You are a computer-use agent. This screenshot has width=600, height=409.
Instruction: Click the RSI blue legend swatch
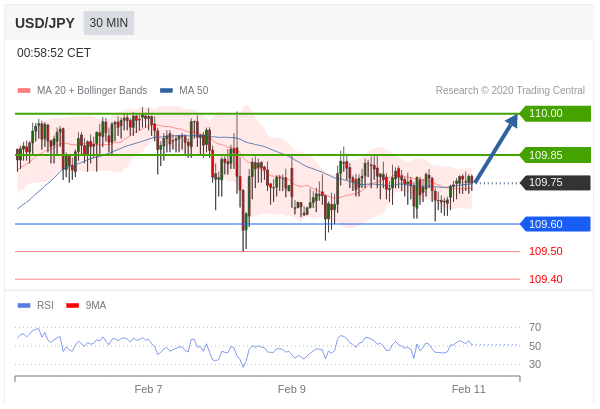pyautogui.click(x=24, y=305)
